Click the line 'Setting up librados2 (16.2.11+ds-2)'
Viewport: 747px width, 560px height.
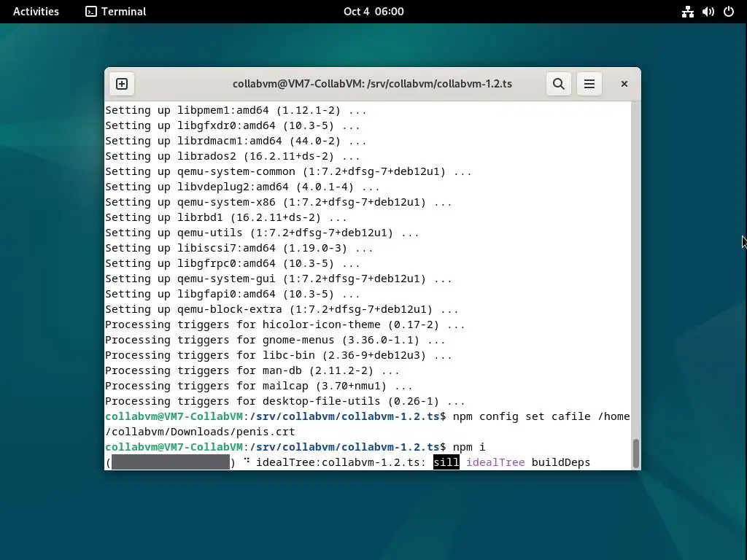click(233, 156)
